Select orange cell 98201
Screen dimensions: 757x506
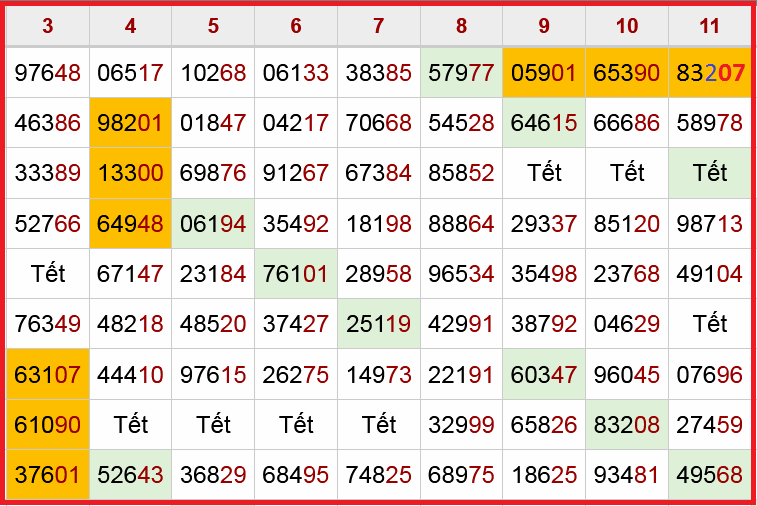(130, 123)
